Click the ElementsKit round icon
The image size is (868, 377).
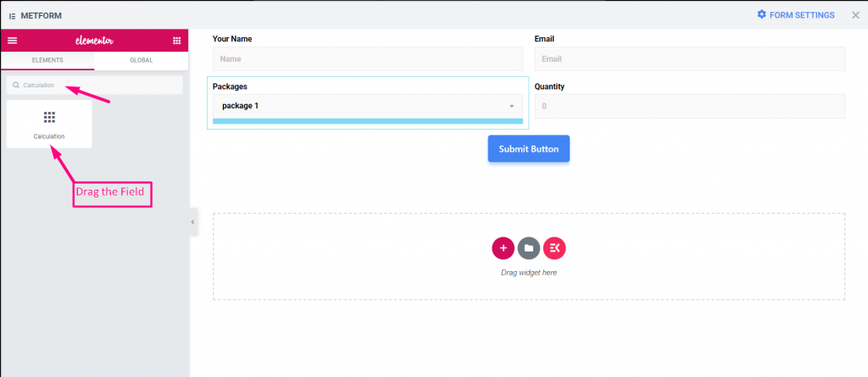click(554, 247)
